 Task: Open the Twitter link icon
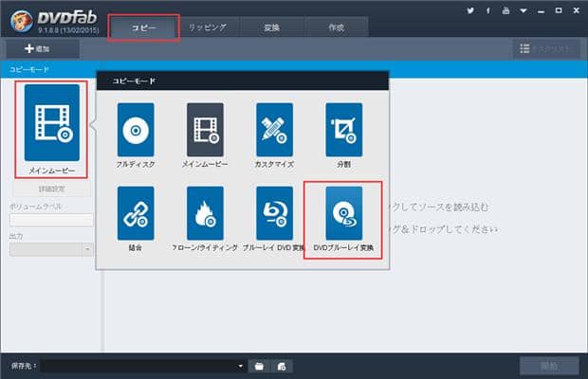[470, 10]
